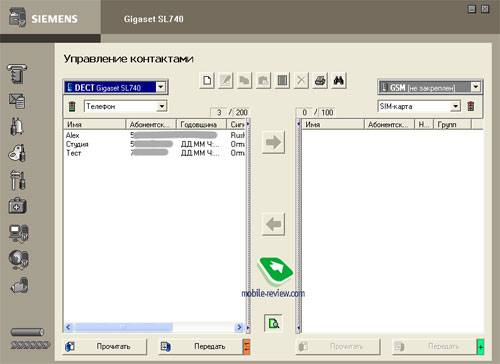The image size is (500, 364).
Task: Click the select-all column toolbar icon
Action: point(282,81)
